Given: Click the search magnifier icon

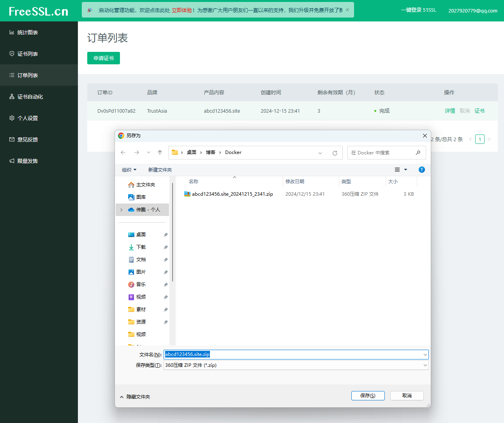Looking at the screenshot, I should 418,153.
